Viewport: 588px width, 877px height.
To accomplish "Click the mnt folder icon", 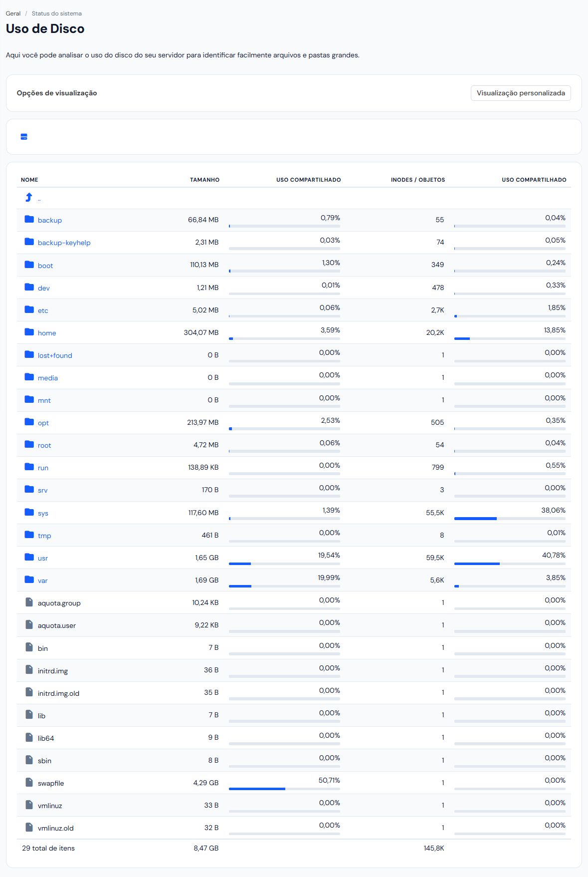I will tap(29, 399).
